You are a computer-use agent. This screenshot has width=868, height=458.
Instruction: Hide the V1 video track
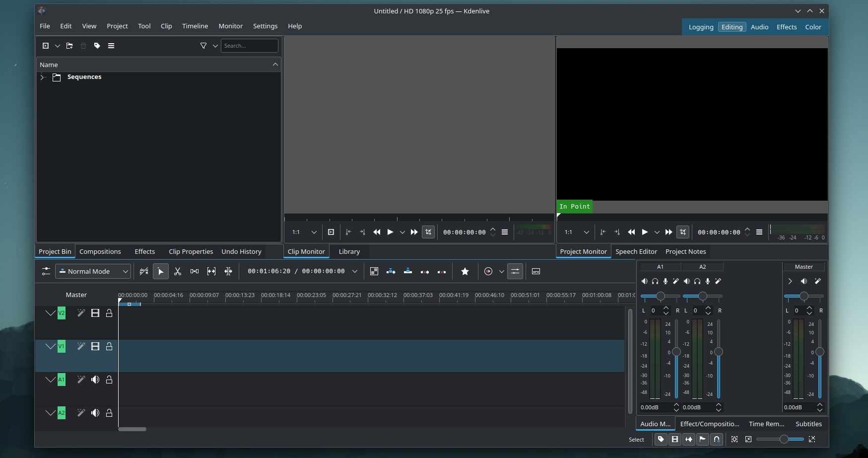(x=95, y=346)
